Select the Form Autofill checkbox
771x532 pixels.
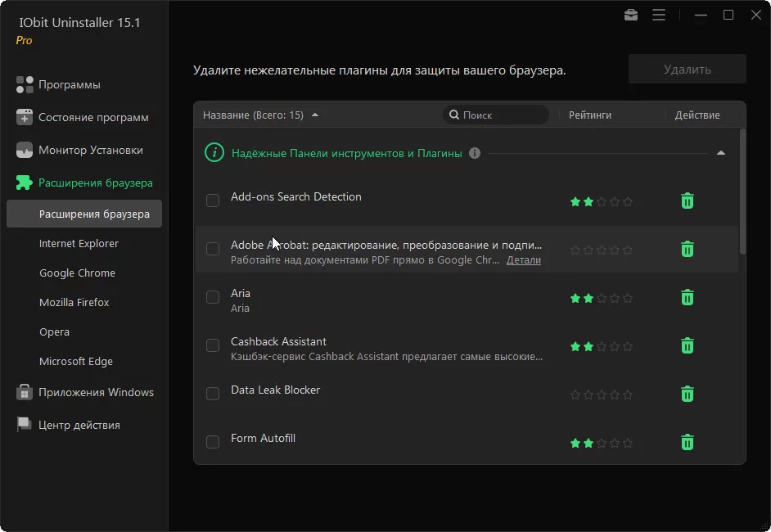213,442
